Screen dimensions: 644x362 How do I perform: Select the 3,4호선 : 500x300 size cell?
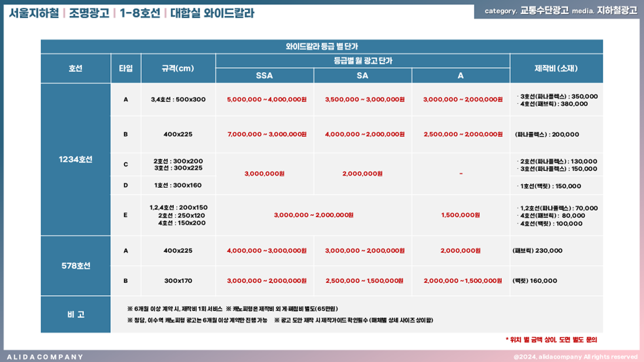pos(178,100)
